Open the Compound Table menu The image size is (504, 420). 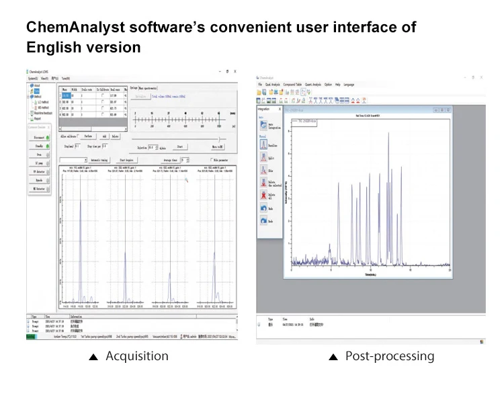click(292, 85)
